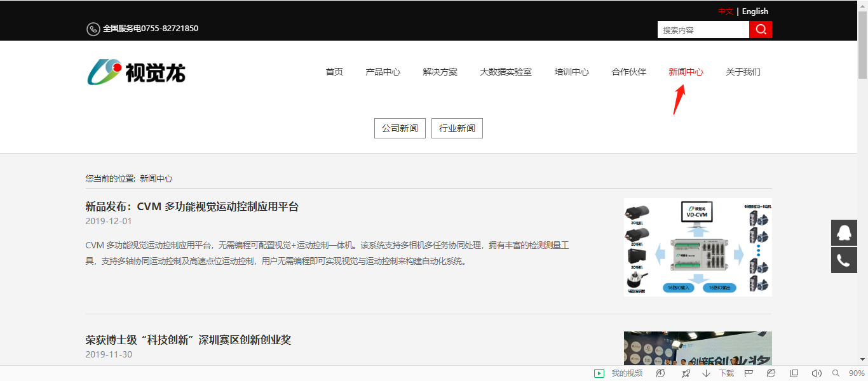The image size is (868, 381).
Task: Click the red search magnifier button
Action: (761, 30)
